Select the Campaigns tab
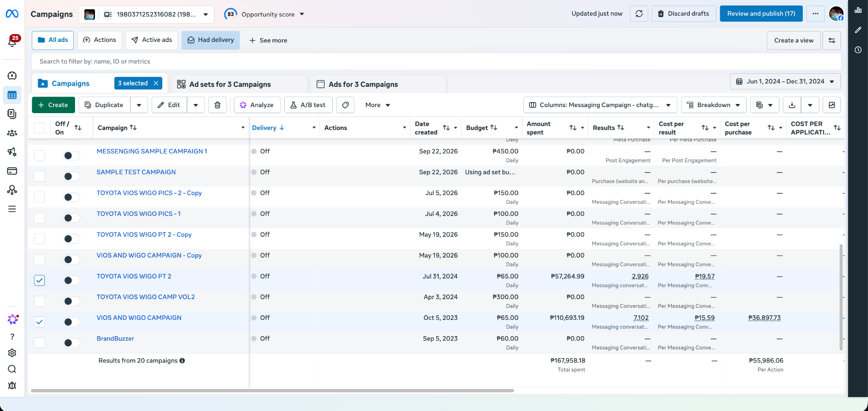This screenshot has width=868, height=411. (70, 83)
